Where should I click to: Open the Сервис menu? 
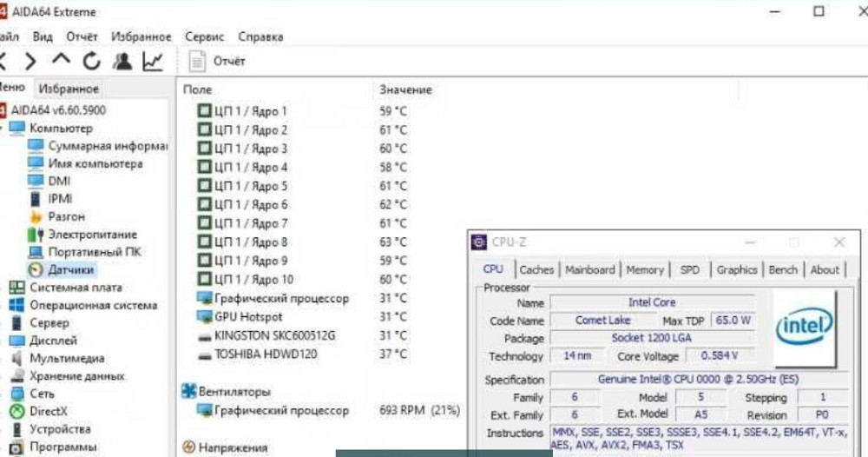[x=204, y=37]
